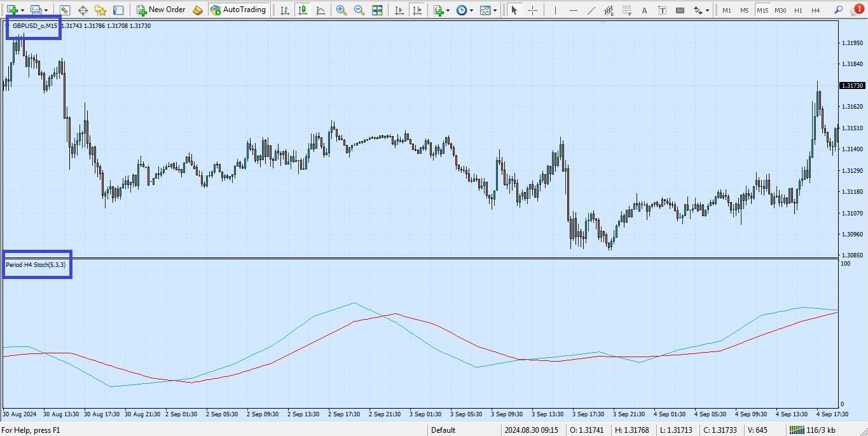Click the O: 1.31741 status field
868x436 pixels.
click(x=586, y=430)
